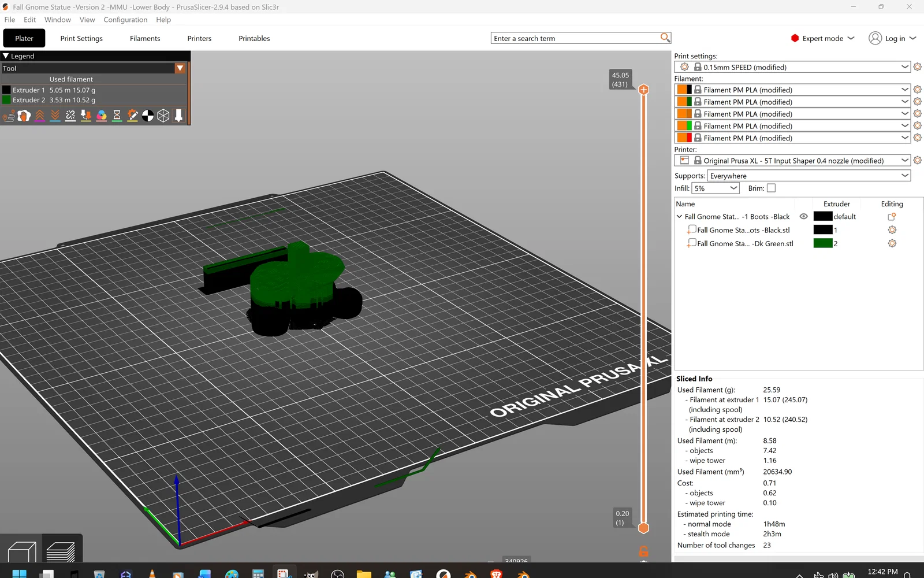This screenshot has width=924, height=578.
Task: Open the Original Prusa XL printer dropdown
Action: click(792, 161)
